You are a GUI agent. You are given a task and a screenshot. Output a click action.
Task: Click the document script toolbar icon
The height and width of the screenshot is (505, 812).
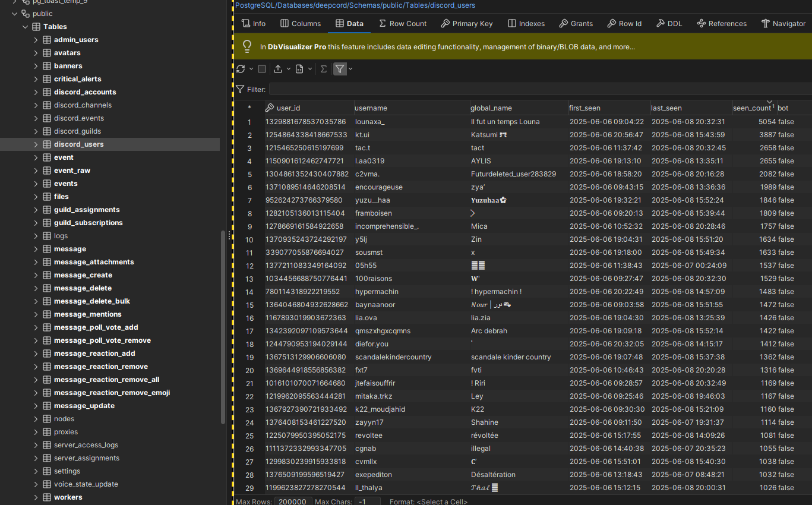[x=299, y=69]
